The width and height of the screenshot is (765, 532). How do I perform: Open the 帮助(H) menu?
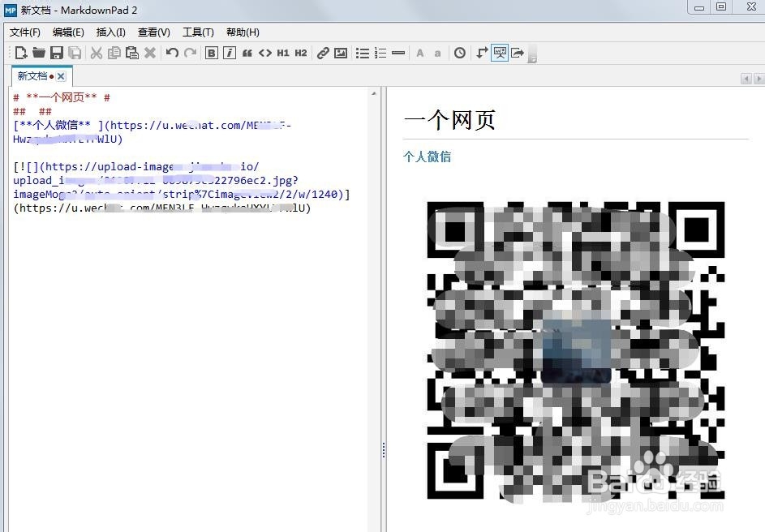point(243,32)
